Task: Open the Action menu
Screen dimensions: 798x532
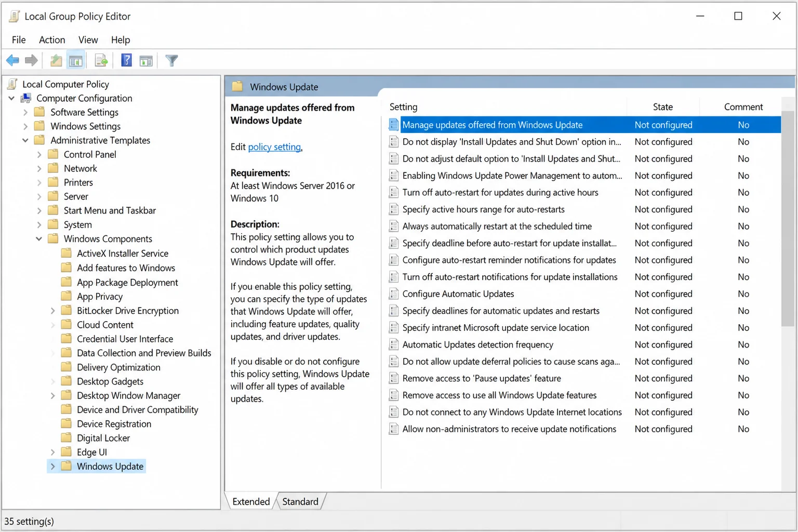Action: tap(52, 39)
